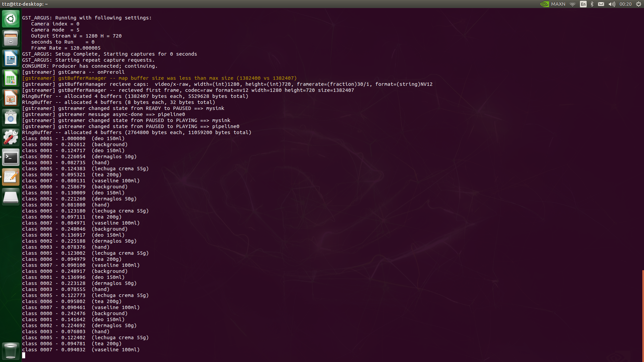Viewport: 644px width, 362px height.
Task: Open the Trash from the dock
Action: (11, 351)
